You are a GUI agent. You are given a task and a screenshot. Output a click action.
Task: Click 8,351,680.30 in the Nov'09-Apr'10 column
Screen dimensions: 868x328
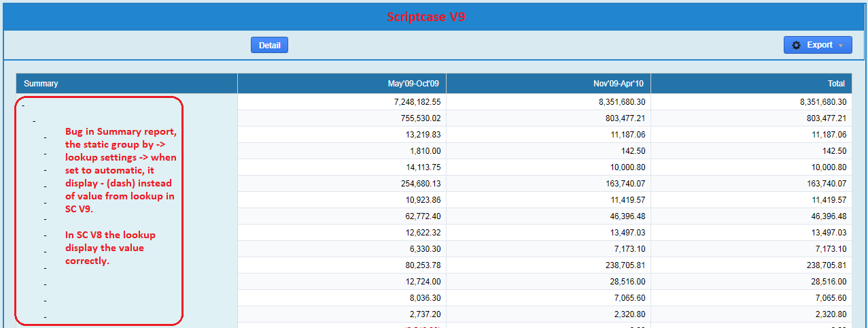[621, 102]
